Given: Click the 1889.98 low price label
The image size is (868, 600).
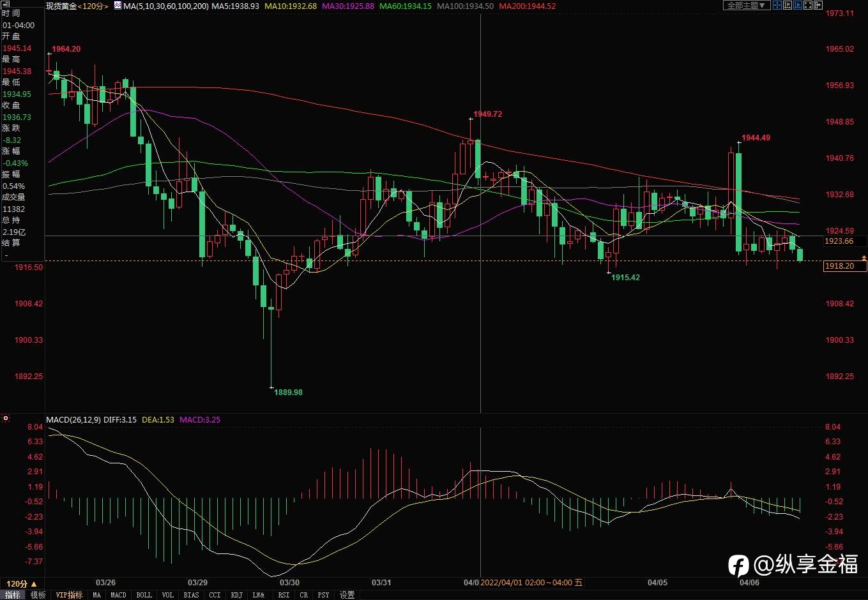Looking at the screenshot, I should (288, 393).
